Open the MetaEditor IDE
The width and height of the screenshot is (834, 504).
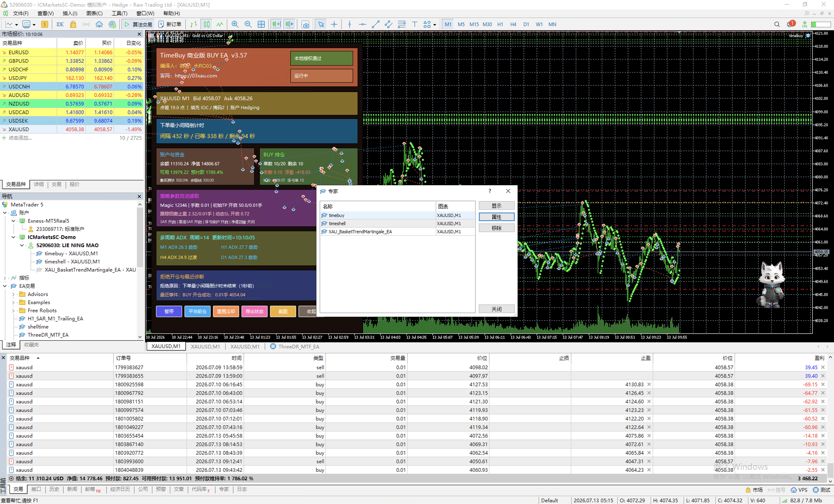(x=60, y=24)
